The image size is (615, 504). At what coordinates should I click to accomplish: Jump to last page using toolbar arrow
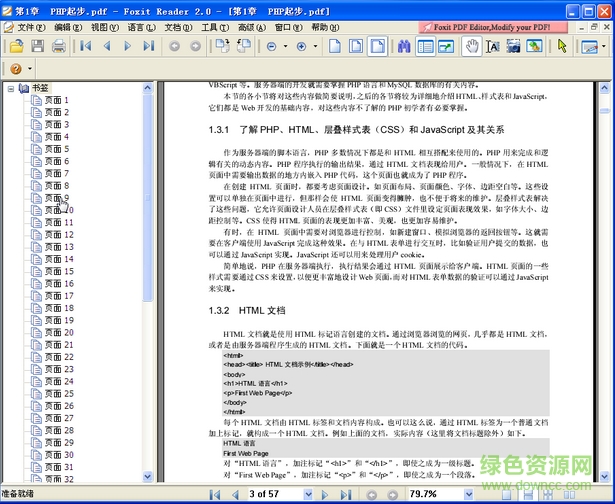149,46
